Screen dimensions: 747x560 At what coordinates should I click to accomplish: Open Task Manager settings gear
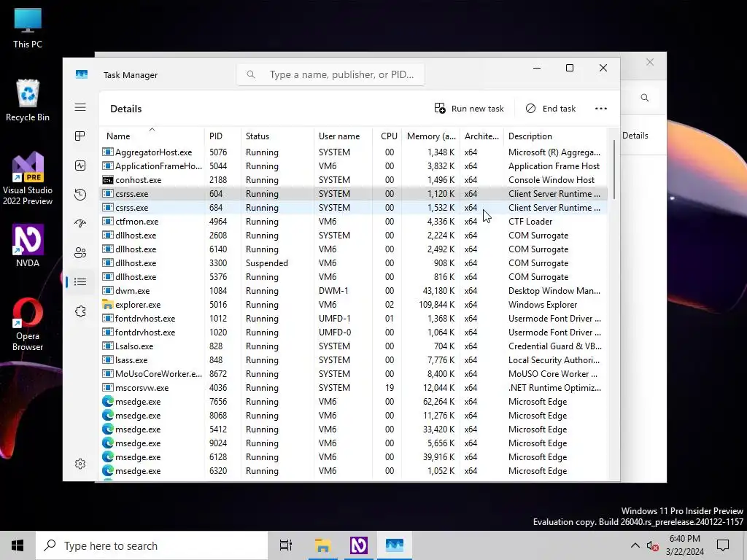coord(80,464)
